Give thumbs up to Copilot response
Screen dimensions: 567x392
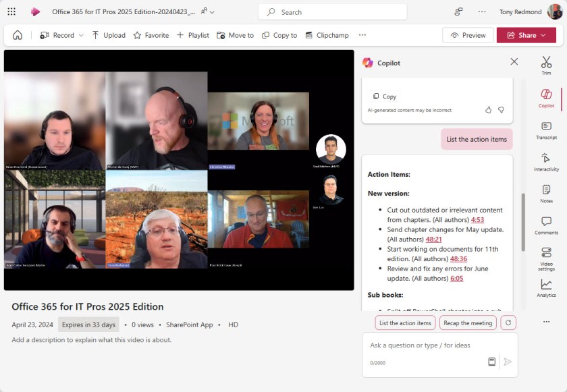click(x=488, y=110)
